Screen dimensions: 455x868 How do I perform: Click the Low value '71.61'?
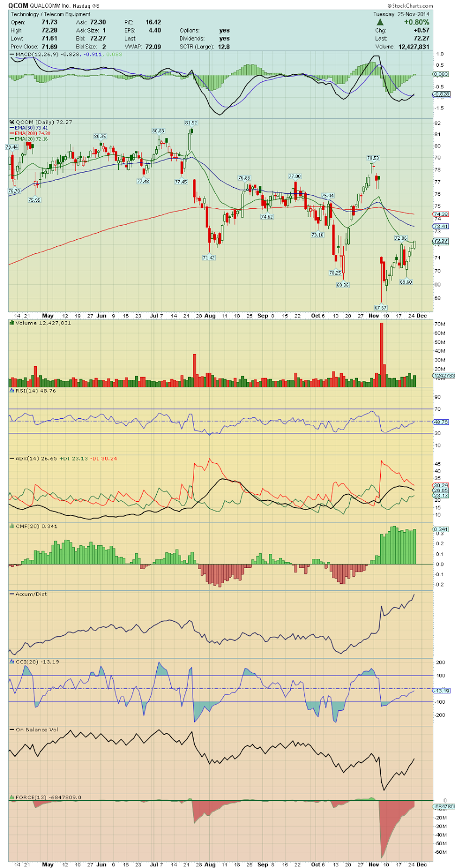pyautogui.click(x=49, y=39)
